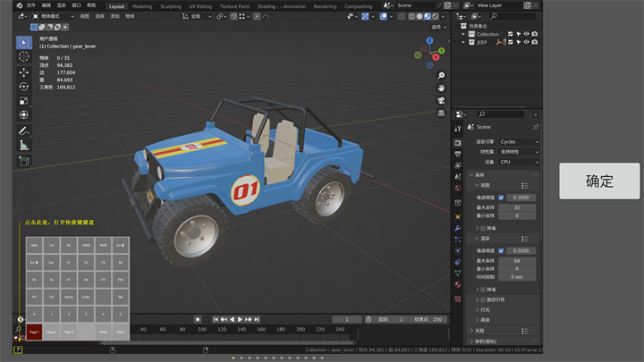Viewport: 644px width, 362px height.
Task: Hide the JEEP collection with its eye icon
Action: pos(526,42)
